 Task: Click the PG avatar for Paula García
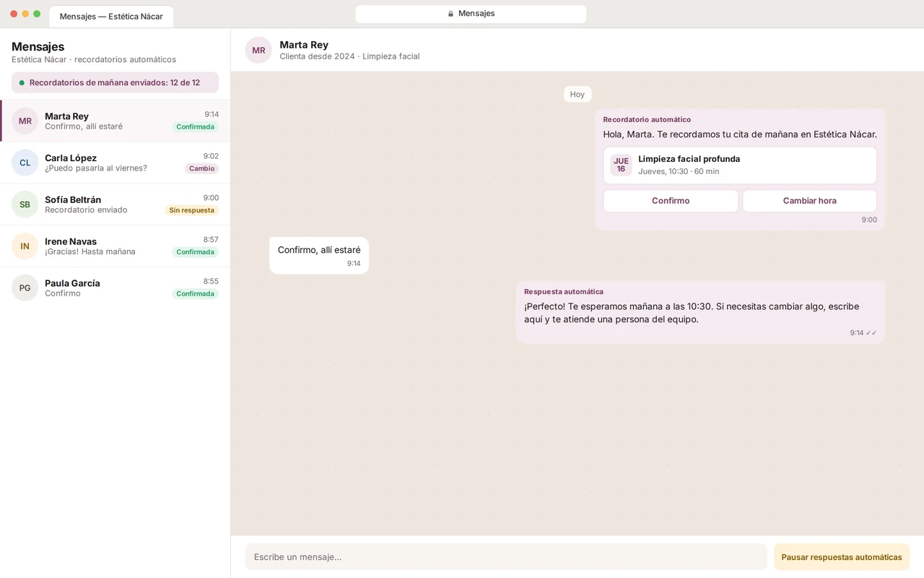click(25, 288)
